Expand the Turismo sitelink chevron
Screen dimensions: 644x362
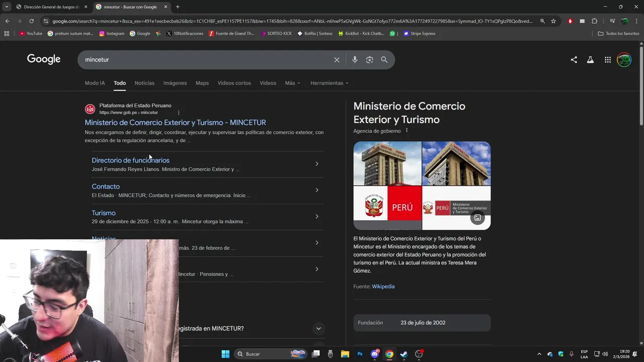pos(316,217)
